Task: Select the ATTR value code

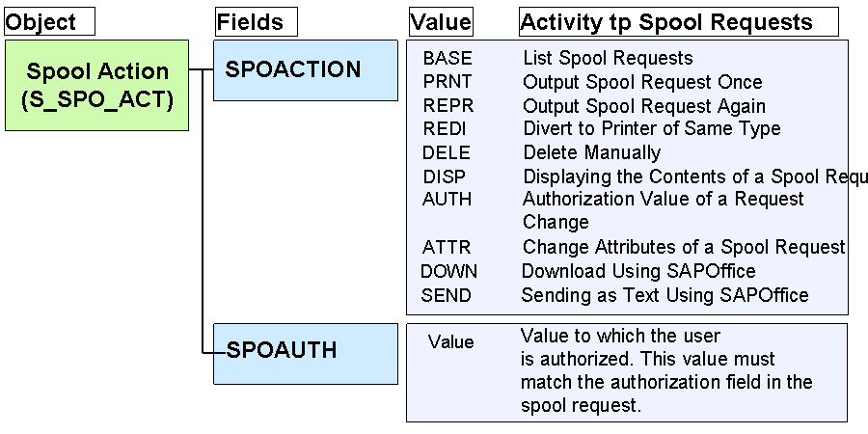Action: pyautogui.click(x=447, y=248)
